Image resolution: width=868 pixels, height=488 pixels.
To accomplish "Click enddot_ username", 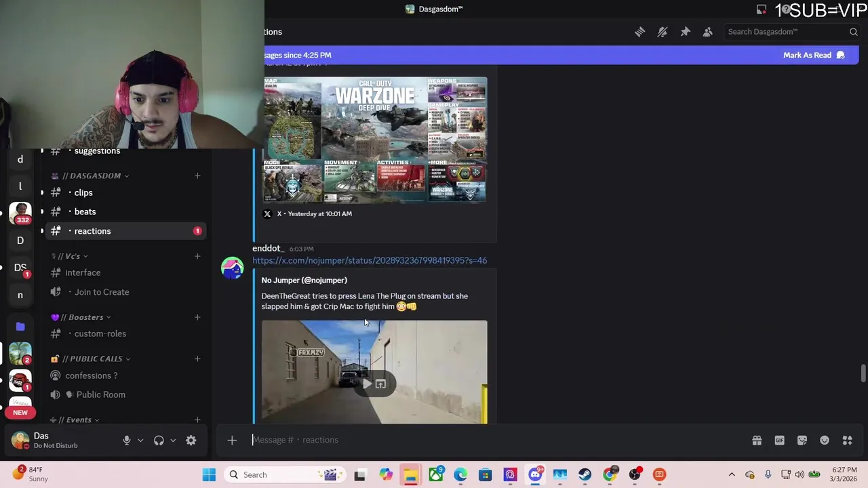I will 268,249.
